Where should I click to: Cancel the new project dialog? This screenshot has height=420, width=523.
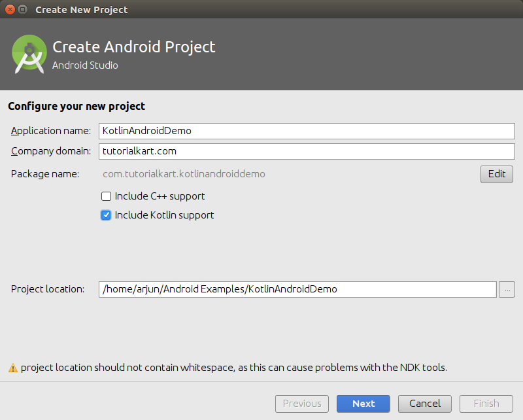click(424, 404)
